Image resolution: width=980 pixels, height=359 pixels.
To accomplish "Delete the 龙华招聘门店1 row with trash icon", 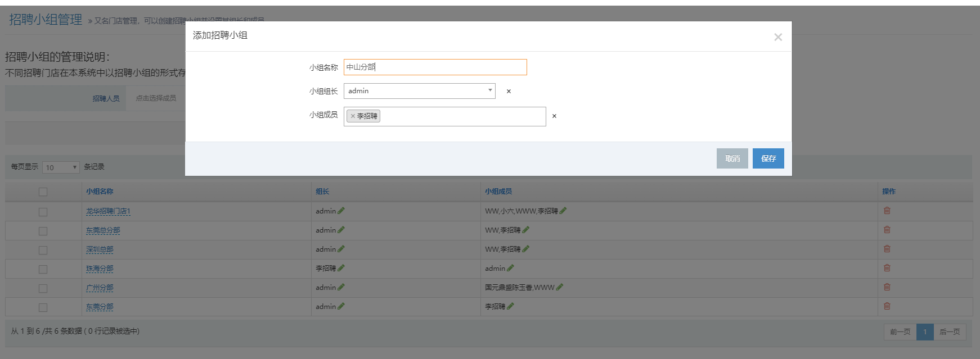I will (887, 211).
